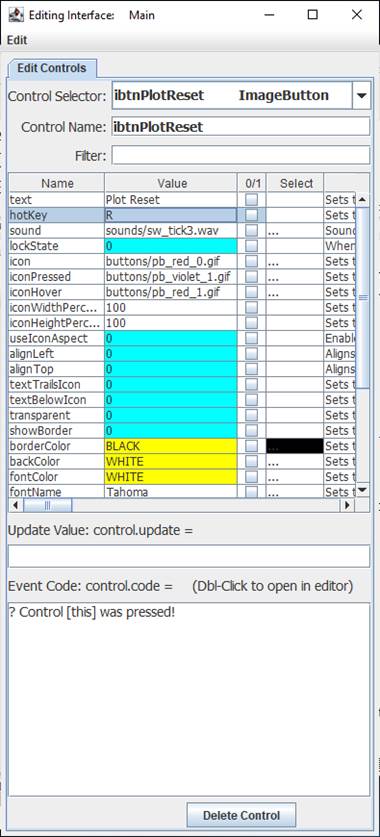
Task: Toggle the checkbox in the icon row
Action: 251,262
